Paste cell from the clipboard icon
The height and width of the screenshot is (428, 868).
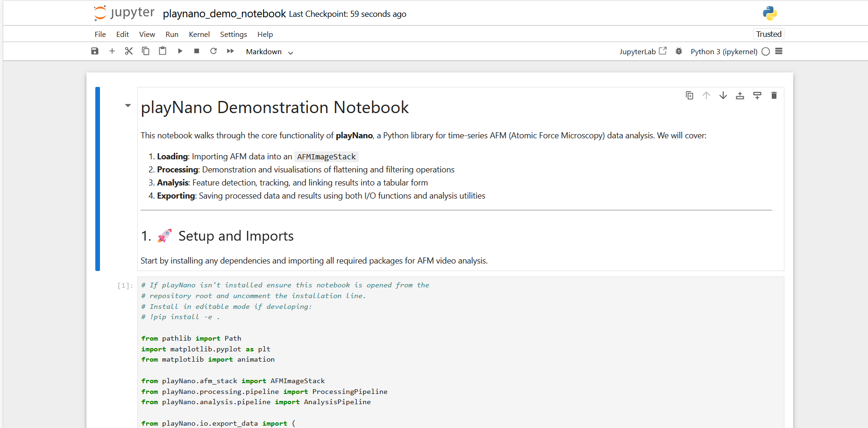163,51
